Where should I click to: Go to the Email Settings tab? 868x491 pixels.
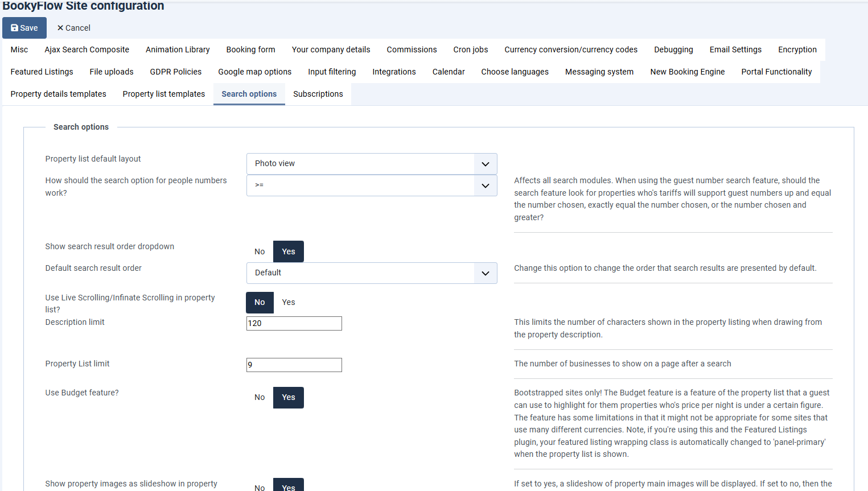pos(735,49)
